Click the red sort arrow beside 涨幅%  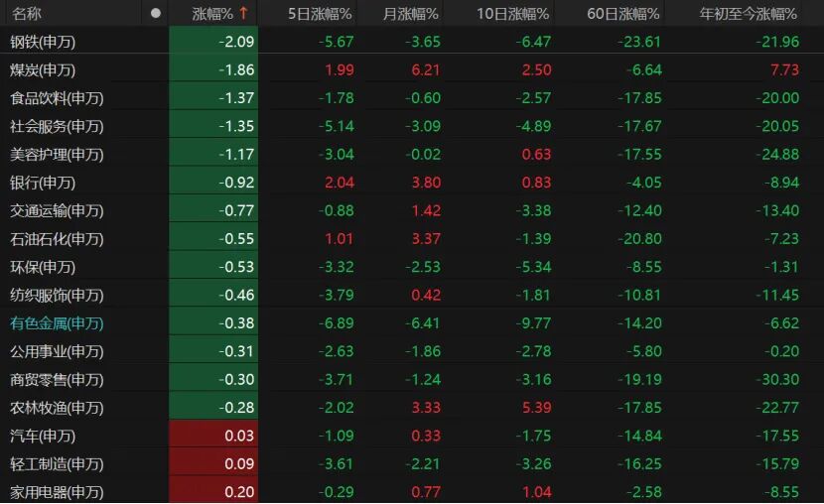243,13
